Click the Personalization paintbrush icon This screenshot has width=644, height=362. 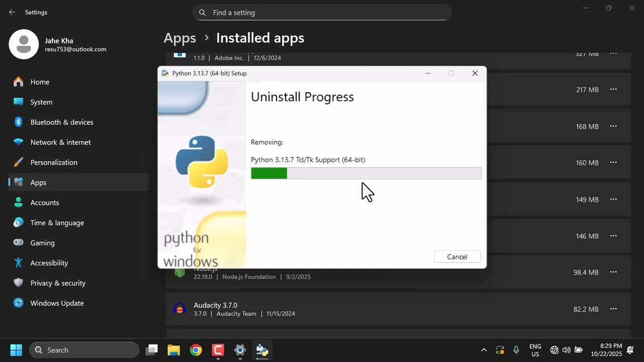coord(19,162)
